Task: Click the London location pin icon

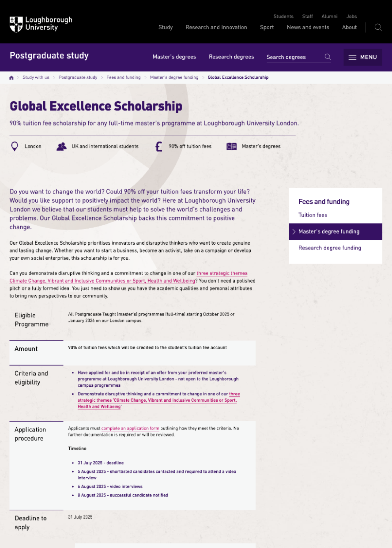Action: [x=15, y=146]
